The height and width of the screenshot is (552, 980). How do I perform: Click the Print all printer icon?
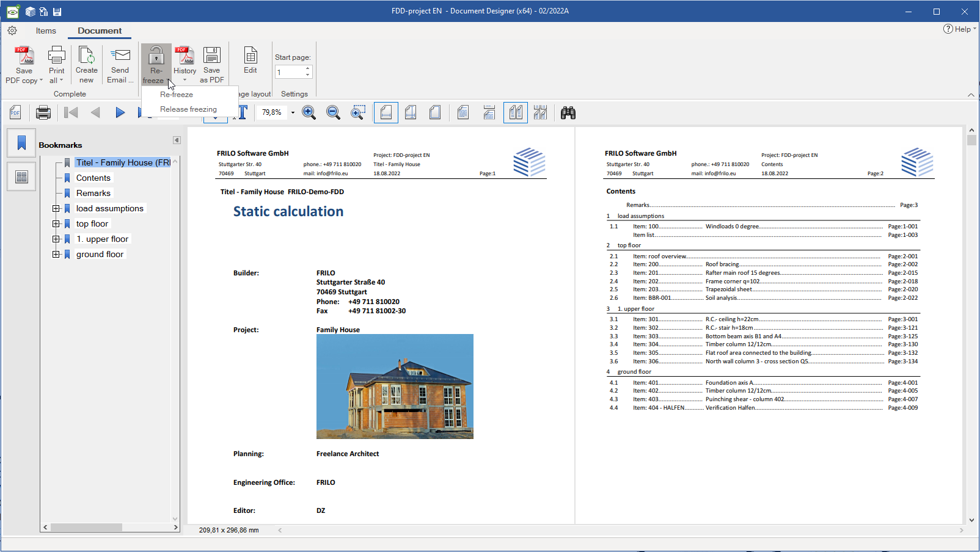click(56, 56)
